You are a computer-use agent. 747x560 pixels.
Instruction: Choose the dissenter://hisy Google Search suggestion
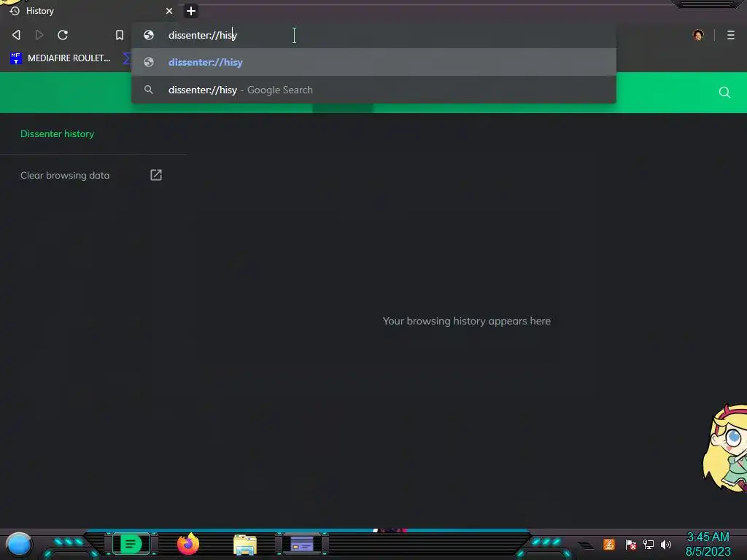click(373, 90)
